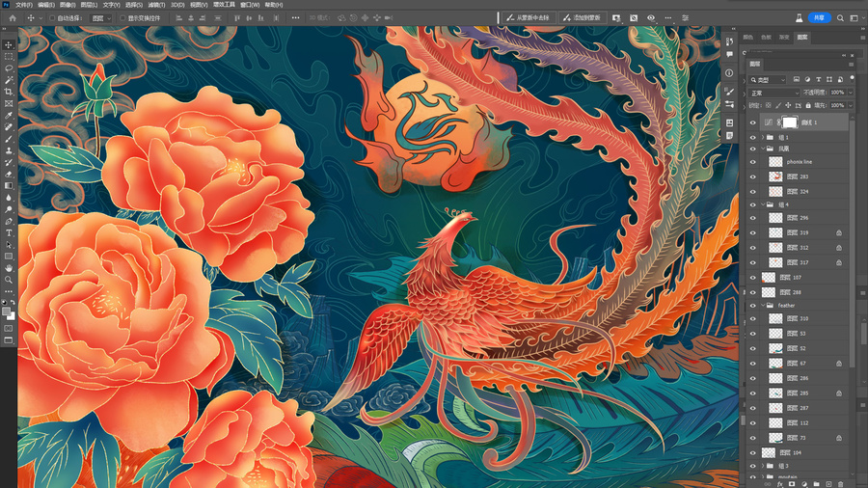The height and width of the screenshot is (488, 868).
Task: Click lock all (padlock) icon in layers panel
Action: pos(807,105)
